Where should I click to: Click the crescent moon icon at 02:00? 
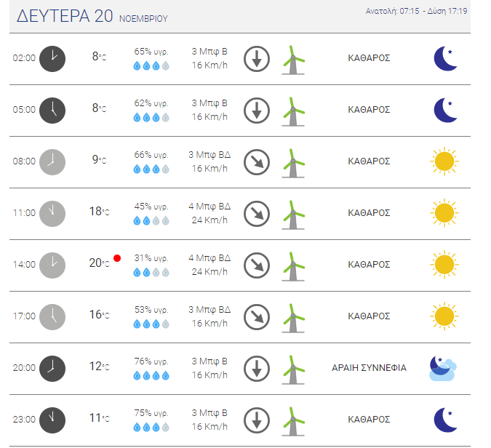pos(446,58)
